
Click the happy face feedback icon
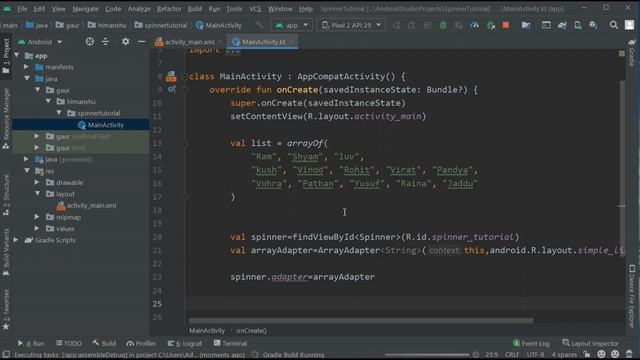(601, 354)
